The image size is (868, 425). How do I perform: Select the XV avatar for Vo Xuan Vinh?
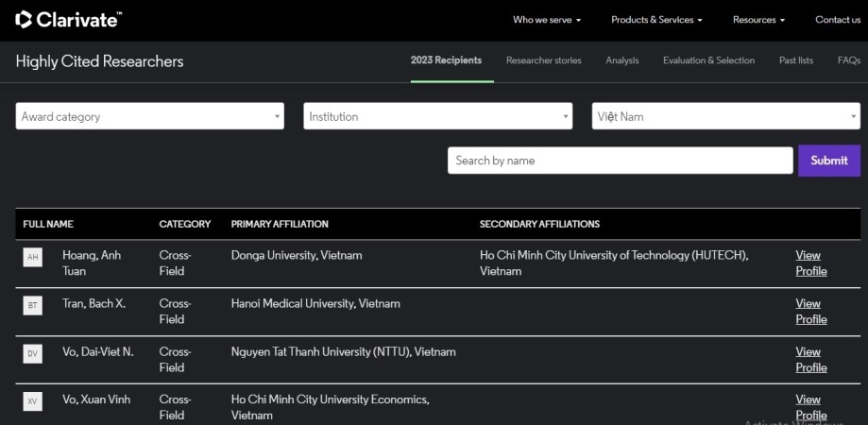click(x=33, y=401)
